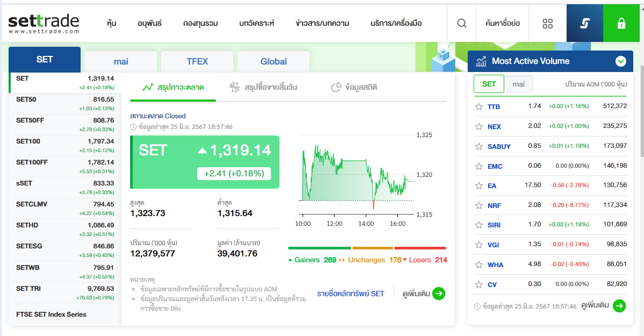
Task: Select the SET TRI index row
Action: pyautogui.click(x=65, y=293)
